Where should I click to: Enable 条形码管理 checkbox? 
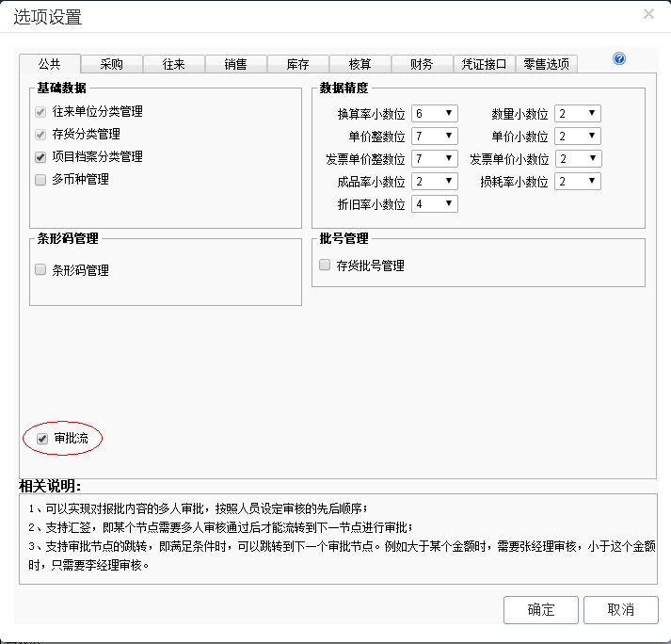click(40, 270)
